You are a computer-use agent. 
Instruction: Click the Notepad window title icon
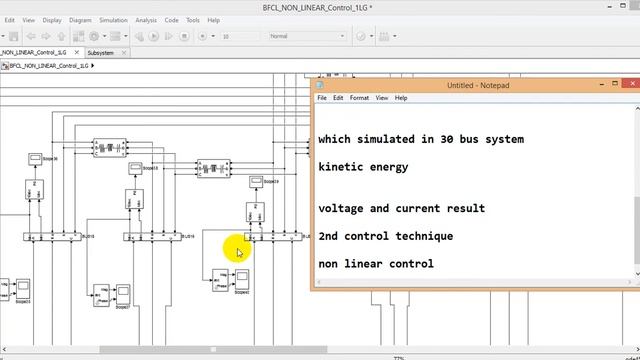tap(320, 85)
